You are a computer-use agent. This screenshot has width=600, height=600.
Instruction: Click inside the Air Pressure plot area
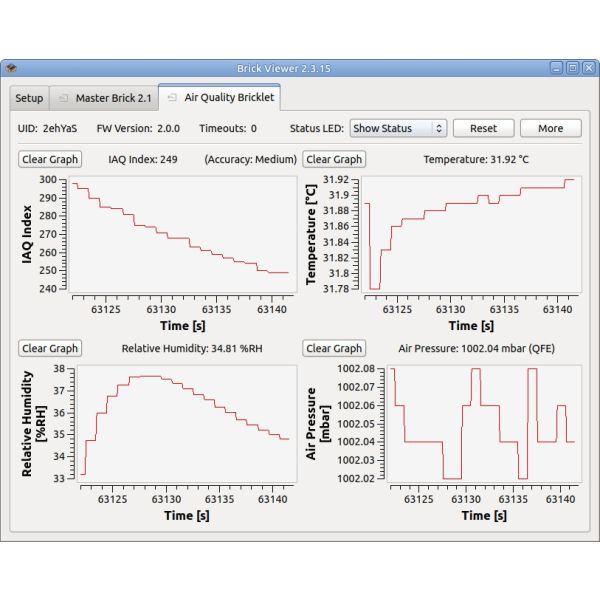pos(484,424)
